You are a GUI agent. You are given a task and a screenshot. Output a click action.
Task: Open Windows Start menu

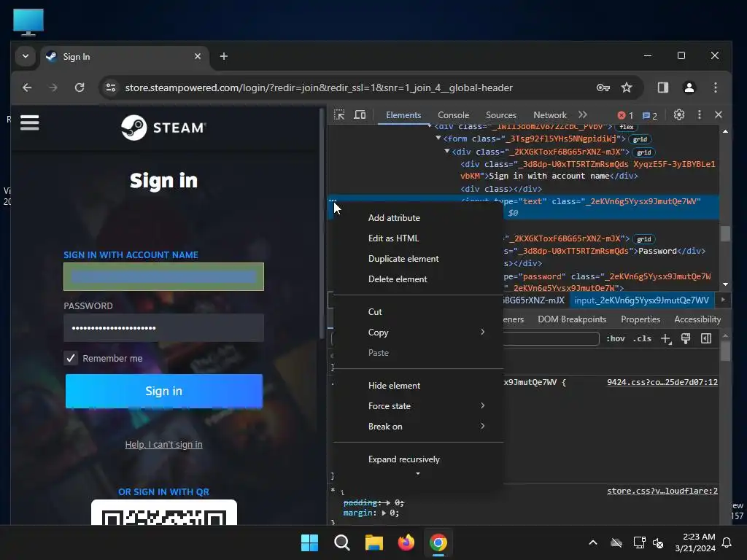[309, 542]
